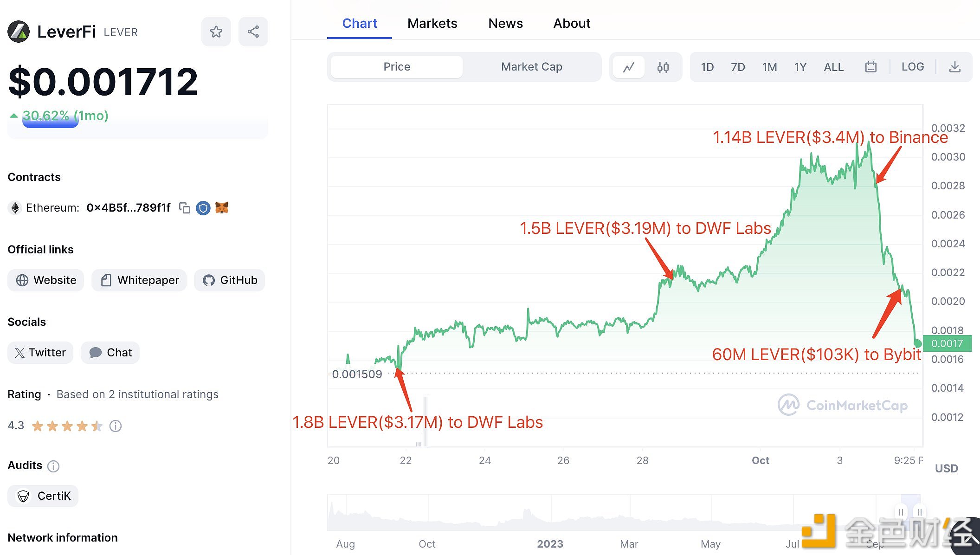Click the 0.0032 y-axis value
Screen dimensions: 980x555
[x=948, y=128]
